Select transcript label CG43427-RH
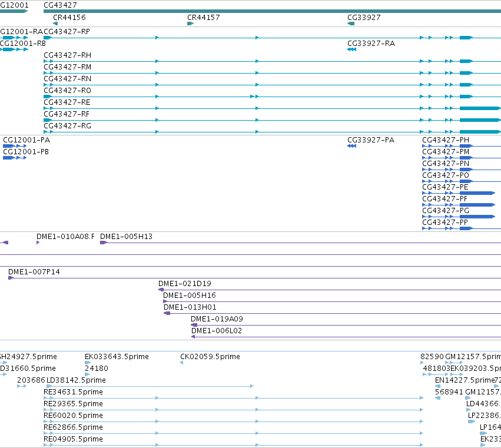The height and width of the screenshot is (448, 501). tap(68, 55)
